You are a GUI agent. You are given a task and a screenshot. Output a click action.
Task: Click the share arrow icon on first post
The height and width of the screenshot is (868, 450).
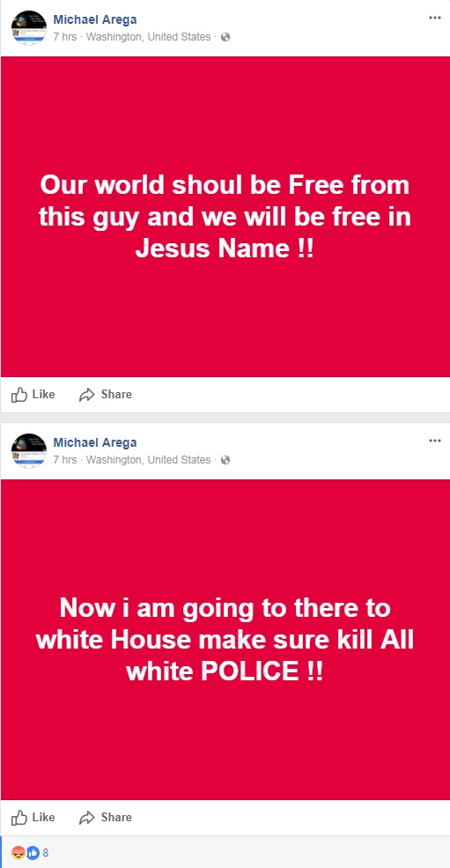pyautogui.click(x=87, y=395)
